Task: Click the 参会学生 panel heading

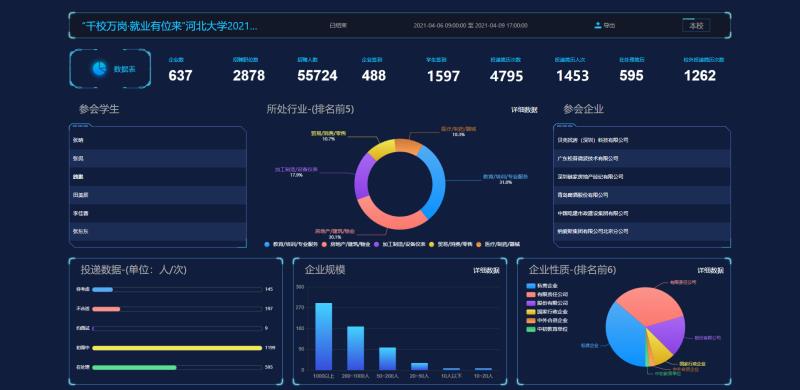Action: tap(99, 109)
